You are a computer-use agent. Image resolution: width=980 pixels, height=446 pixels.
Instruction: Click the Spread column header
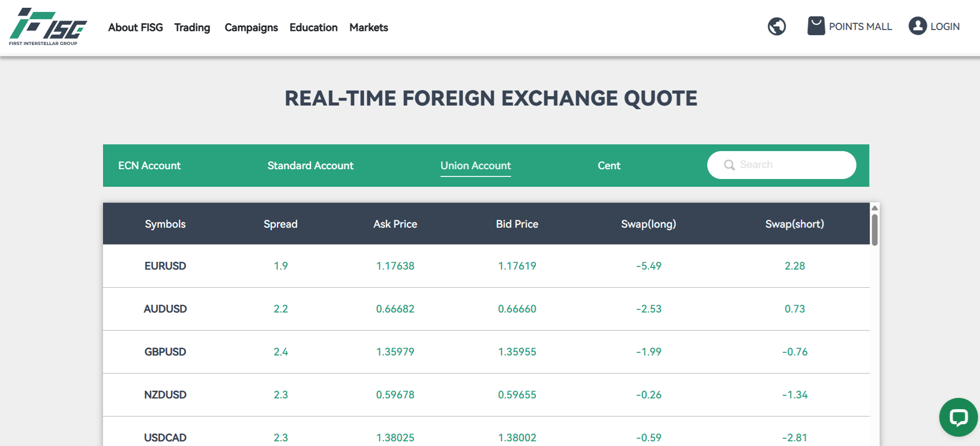click(x=281, y=224)
